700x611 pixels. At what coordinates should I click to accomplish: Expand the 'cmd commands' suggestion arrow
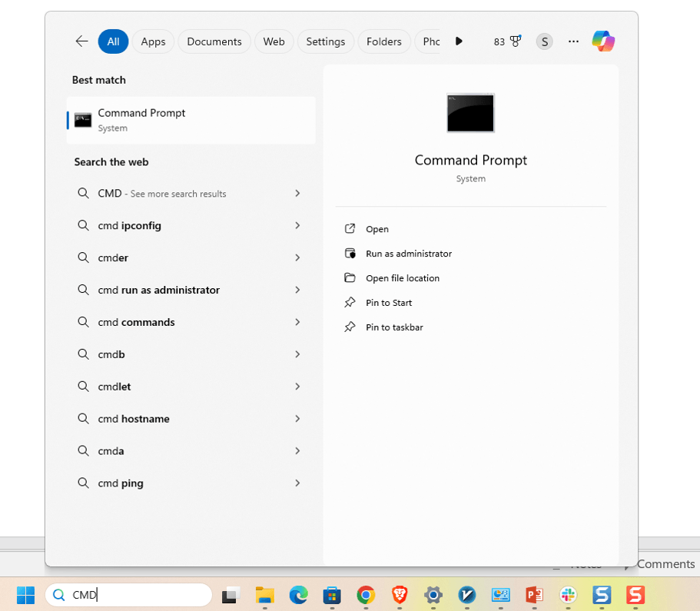pyautogui.click(x=297, y=323)
